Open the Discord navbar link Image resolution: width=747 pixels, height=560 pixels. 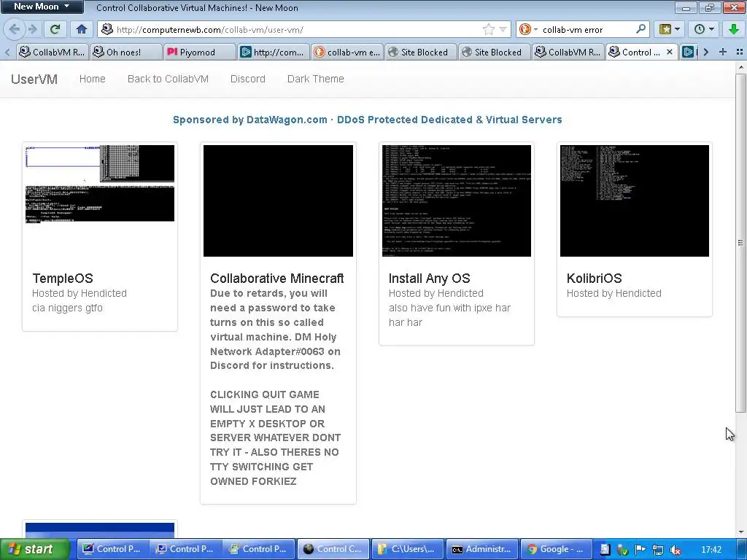(x=248, y=79)
